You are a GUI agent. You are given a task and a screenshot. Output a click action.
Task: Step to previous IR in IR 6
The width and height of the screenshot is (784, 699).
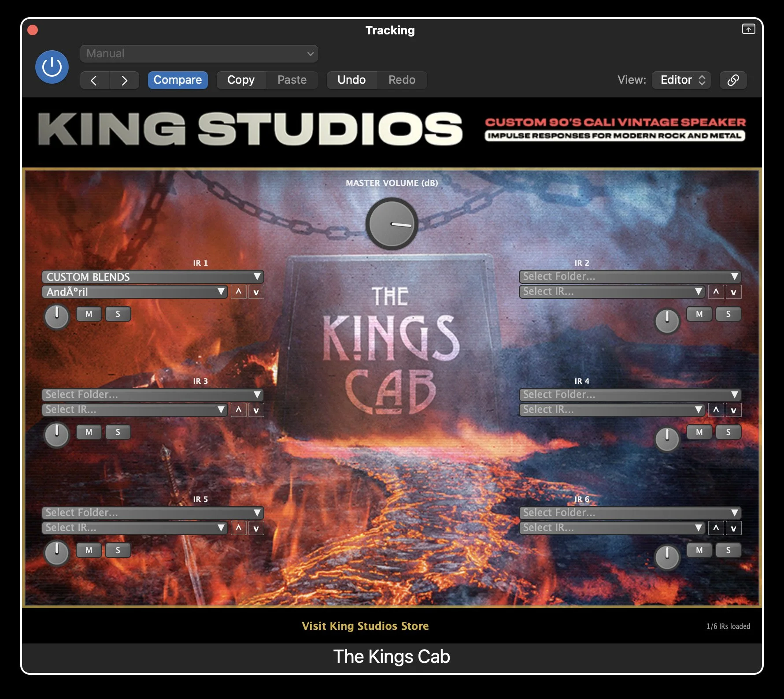click(x=716, y=528)
